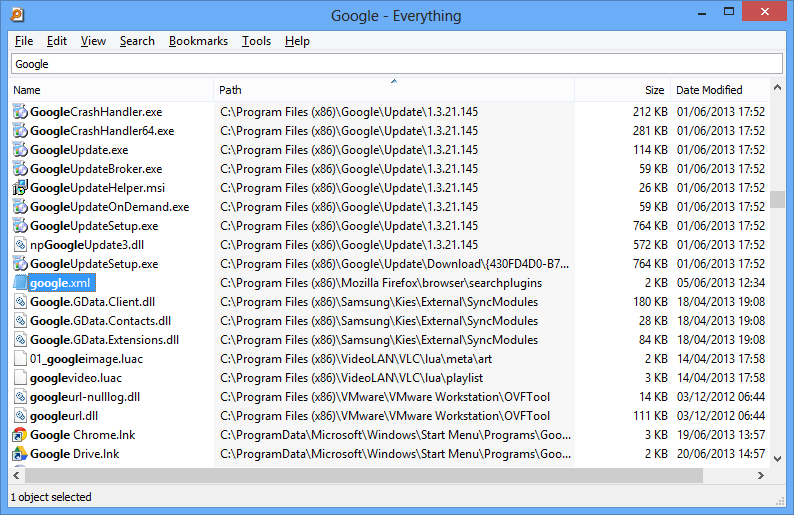The width and height of the screenshot is (794, 515).
Task: Select the googleurl.dll file name
Action: tap(64, 416)
